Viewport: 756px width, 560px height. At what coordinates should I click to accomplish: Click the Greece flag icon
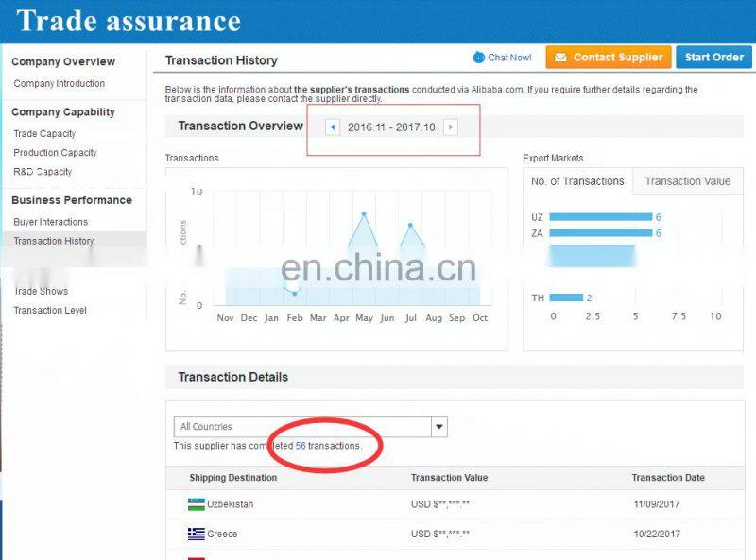pos(196,534)
